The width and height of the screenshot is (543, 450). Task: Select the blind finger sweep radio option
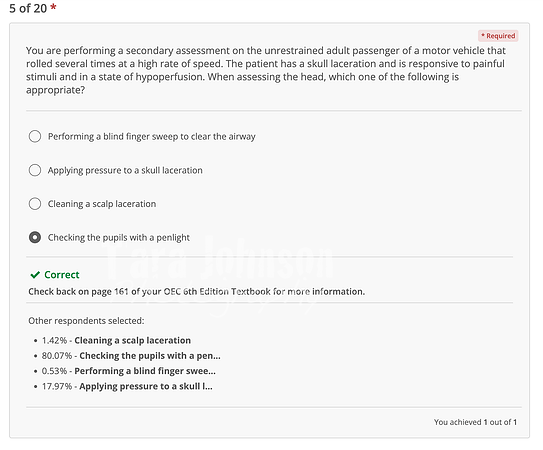click(x=35, y=136)
